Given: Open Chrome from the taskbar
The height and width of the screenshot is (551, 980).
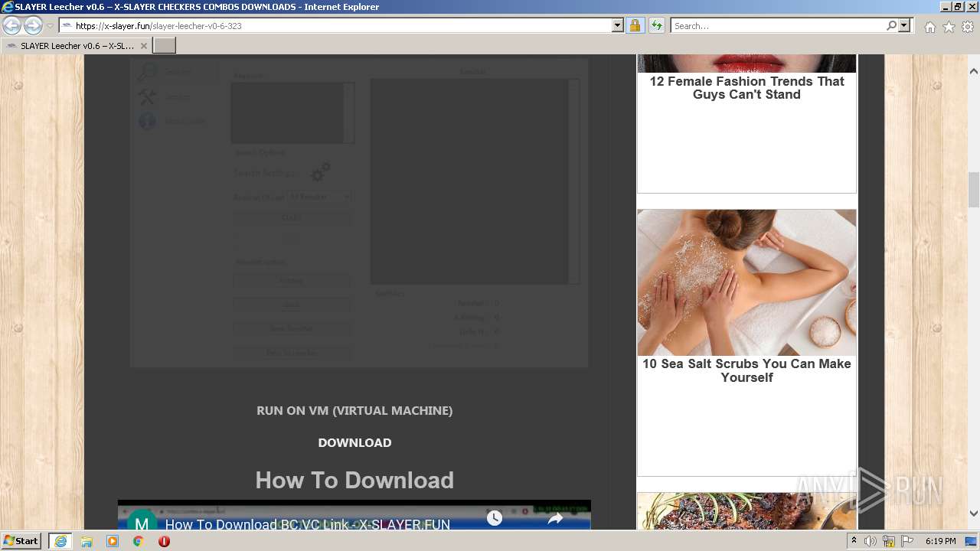Looking at the screenshot, I should pos(138,541).
